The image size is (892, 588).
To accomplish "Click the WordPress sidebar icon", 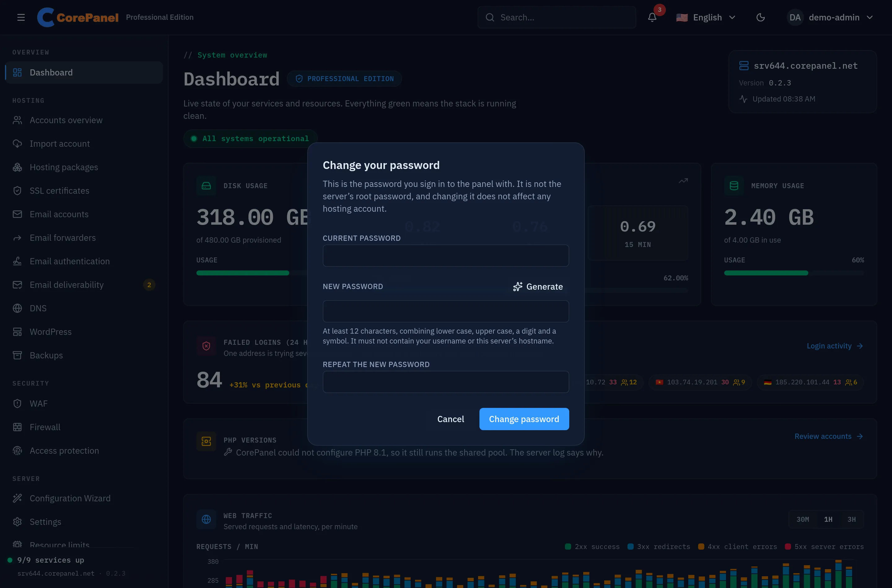I will (17, 332).
